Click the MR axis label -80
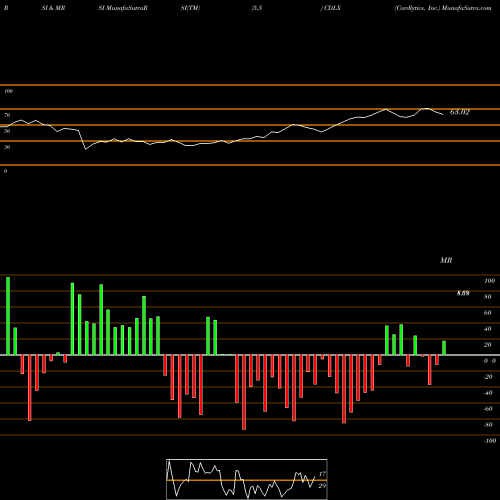500x500 pixels. coord(488,425)
